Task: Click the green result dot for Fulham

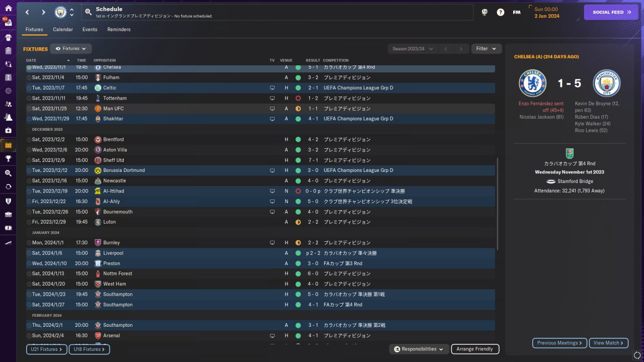Action: (x=298, y=77)
